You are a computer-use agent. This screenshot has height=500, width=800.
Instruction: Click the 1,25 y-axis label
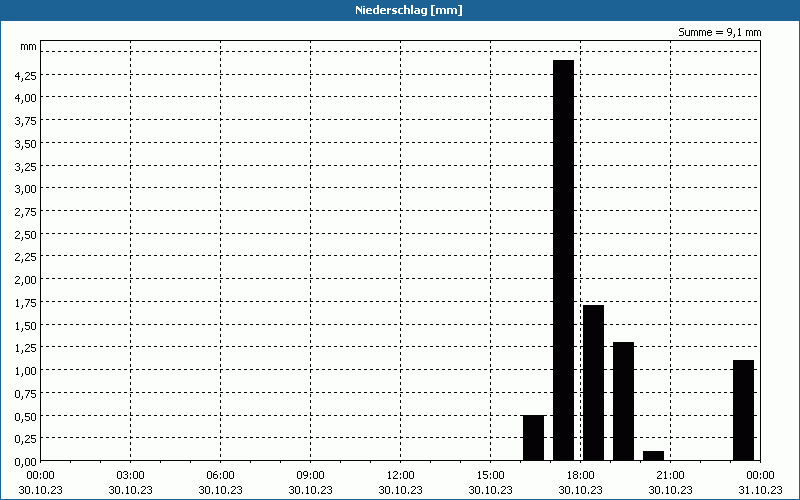click(26, 348)
